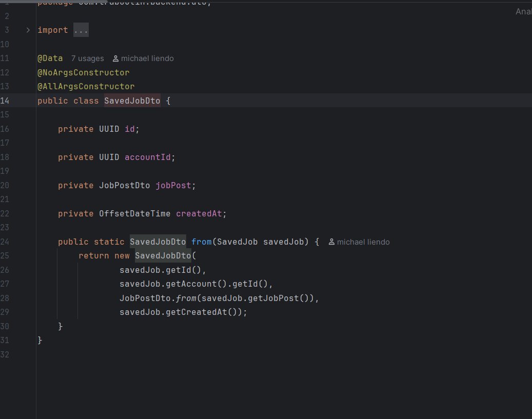
Task: Click line number 14 in the gutter
Action: point(5,101)
